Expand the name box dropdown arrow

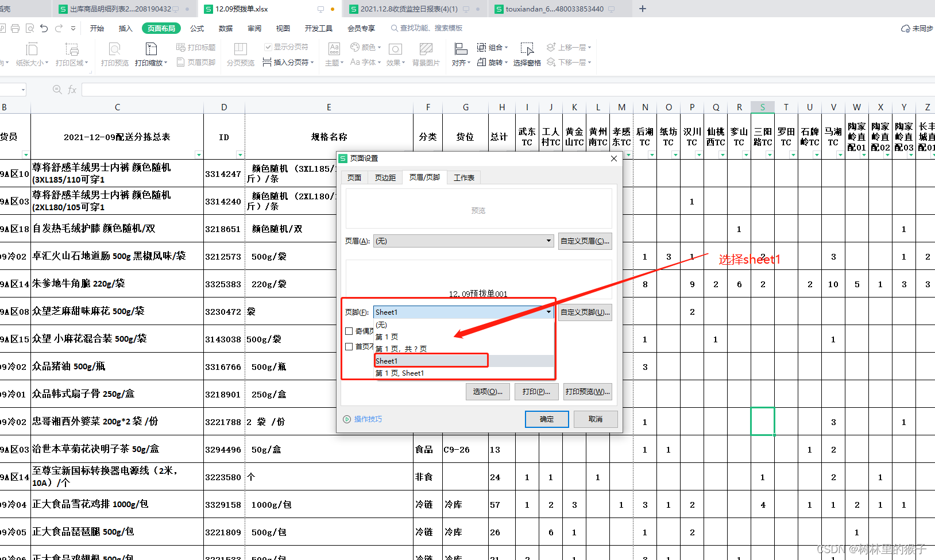23,90
